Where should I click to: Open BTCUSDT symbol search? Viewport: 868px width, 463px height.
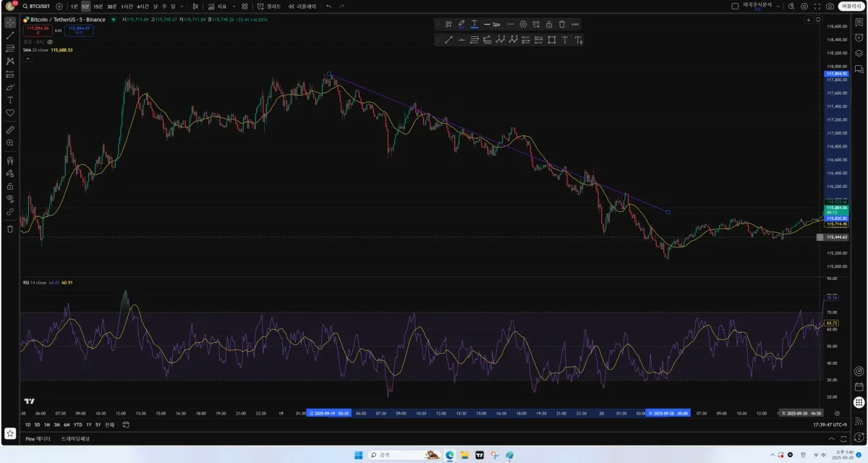[36, 6]
